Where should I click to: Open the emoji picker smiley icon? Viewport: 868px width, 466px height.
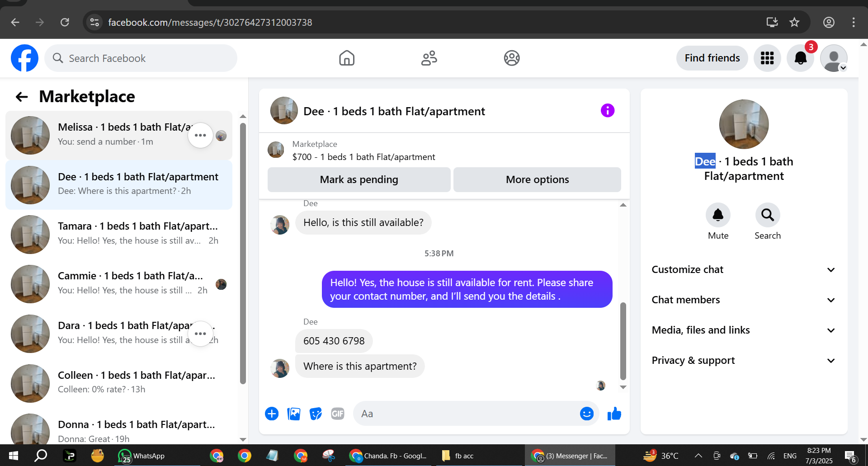(586, 414)
